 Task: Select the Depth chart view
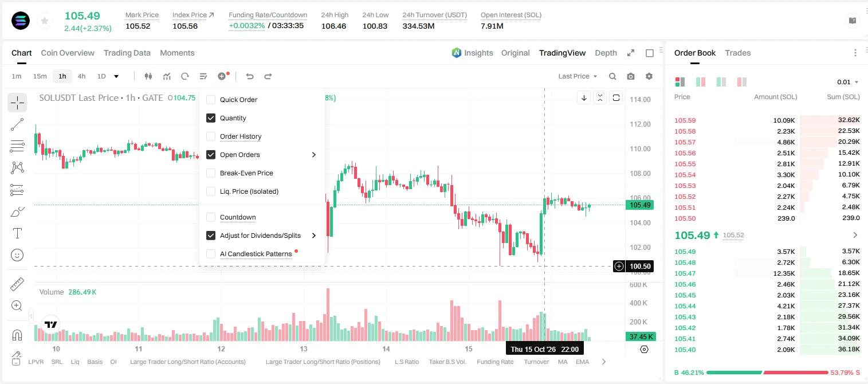point(606,53)
